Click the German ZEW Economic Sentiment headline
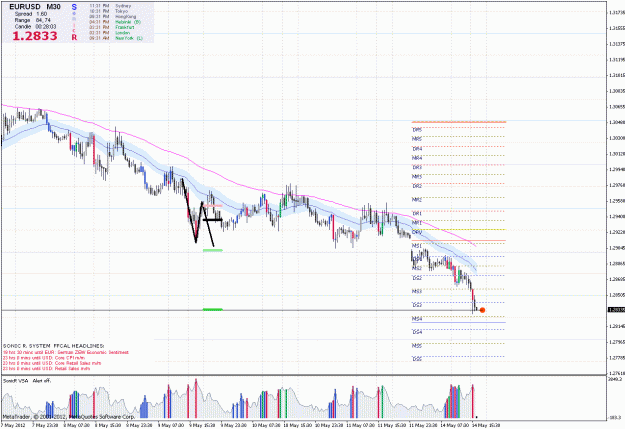625x429 pixels. 66,352
